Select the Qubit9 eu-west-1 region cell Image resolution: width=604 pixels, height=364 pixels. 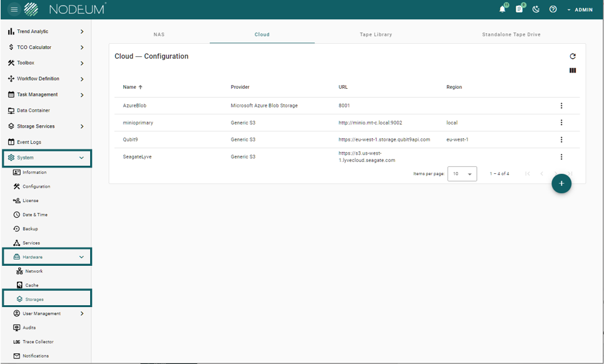click(x=458, y=139)
